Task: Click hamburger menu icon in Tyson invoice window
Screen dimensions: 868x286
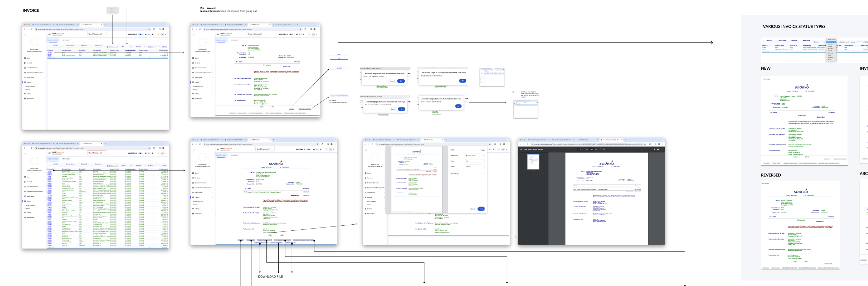Action: 218,34
